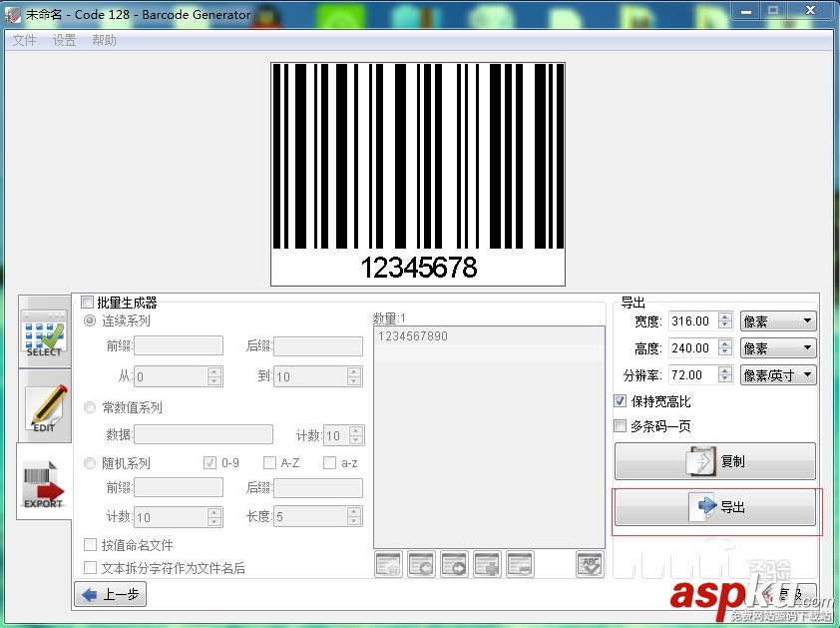The height and width of the screenshot is (628, 840).
Task: Open the 设置 menu
Action: point(64,41)
